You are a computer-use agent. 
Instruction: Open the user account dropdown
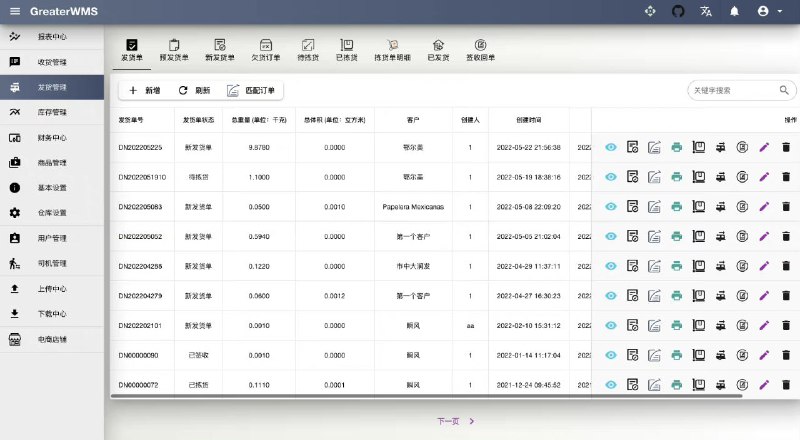click(769, 11)
